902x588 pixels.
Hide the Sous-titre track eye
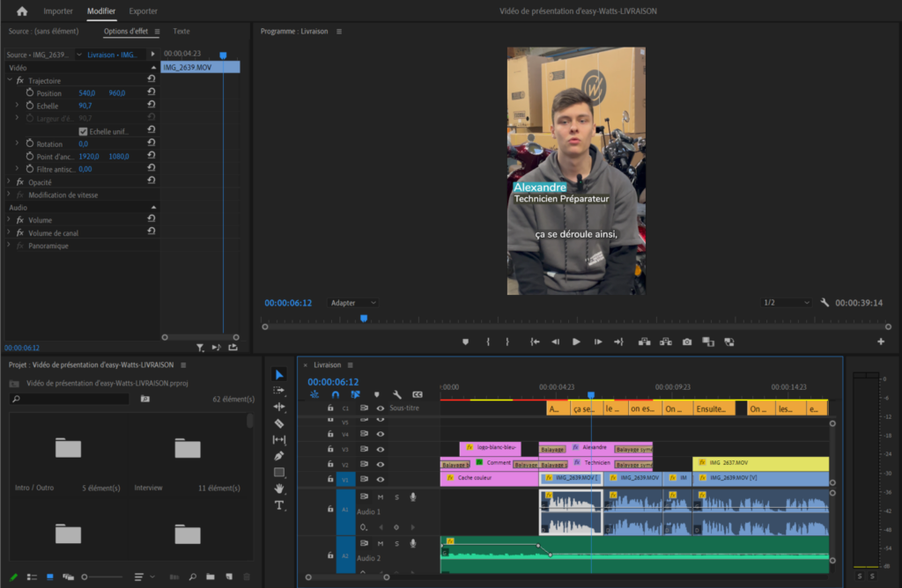click(381, 408)
